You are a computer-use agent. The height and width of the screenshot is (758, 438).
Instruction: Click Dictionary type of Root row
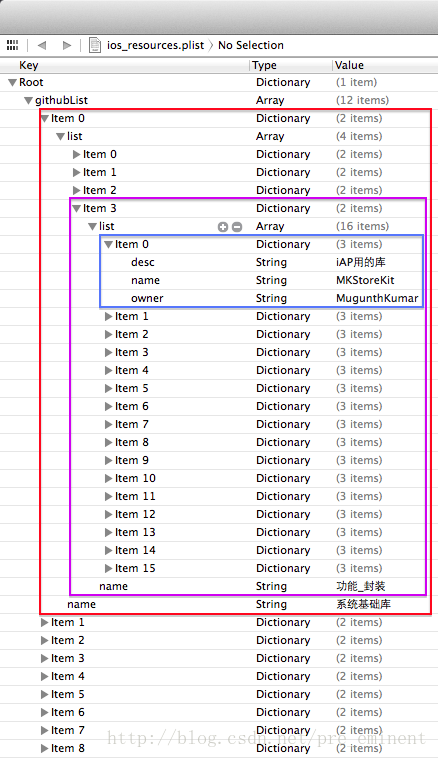coord(283,83)
